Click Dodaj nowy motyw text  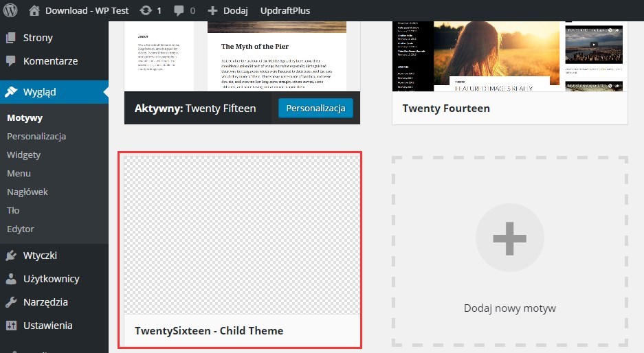coord(510,308)
